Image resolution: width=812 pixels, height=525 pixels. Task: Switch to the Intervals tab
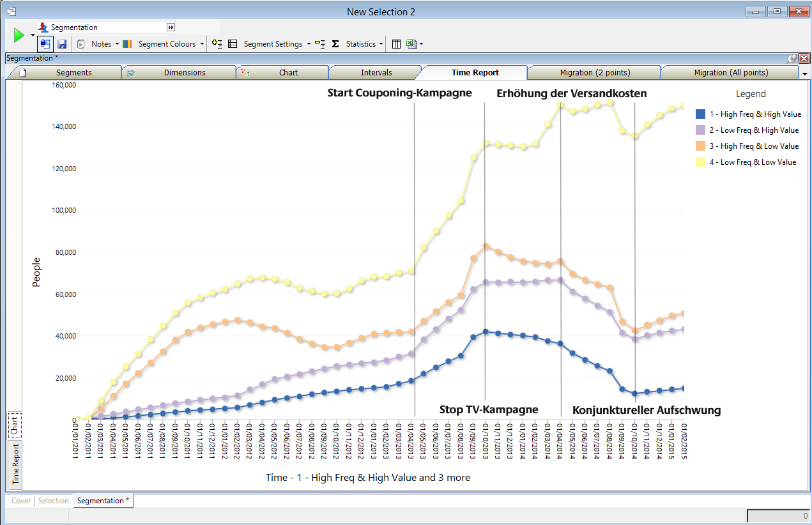(x=376, y=72)
